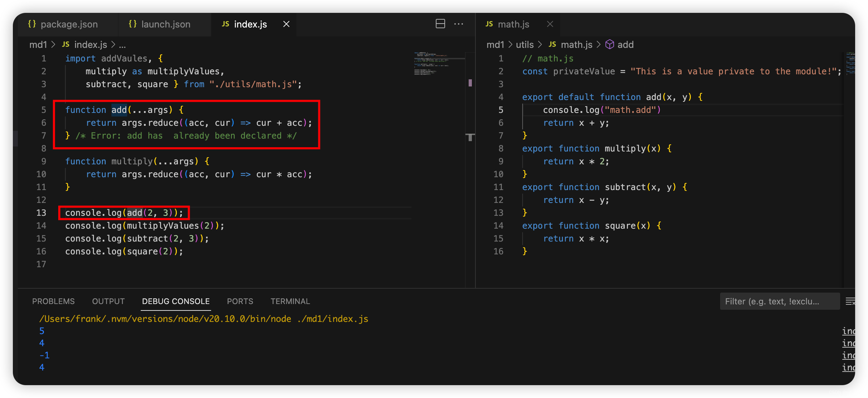868x398 pixels.
Task: Switch to the PROBLEMS panel tab
Action: (53, 301)
